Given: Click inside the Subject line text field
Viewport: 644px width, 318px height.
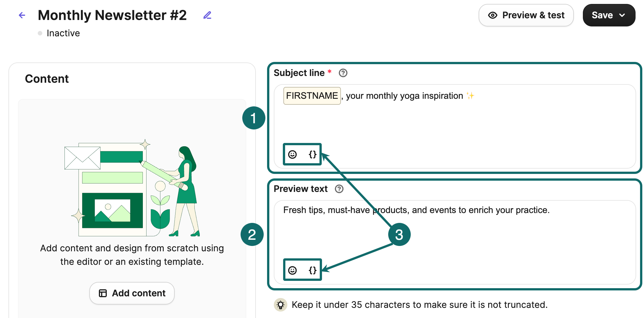Looking at the screenshot, I should pyautogui.click(x=451, y=121).
